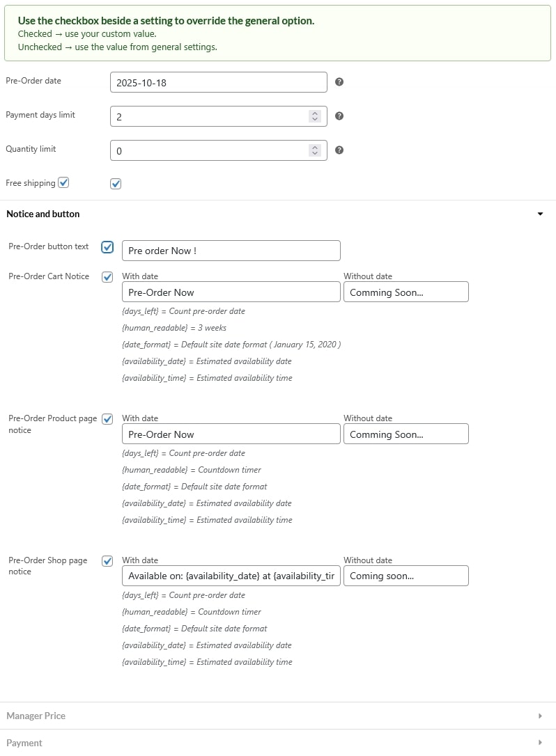Viewport: 556px width, 756px height.
Task: Click help icon beside Quantity limit field
Action: (339, 150)
